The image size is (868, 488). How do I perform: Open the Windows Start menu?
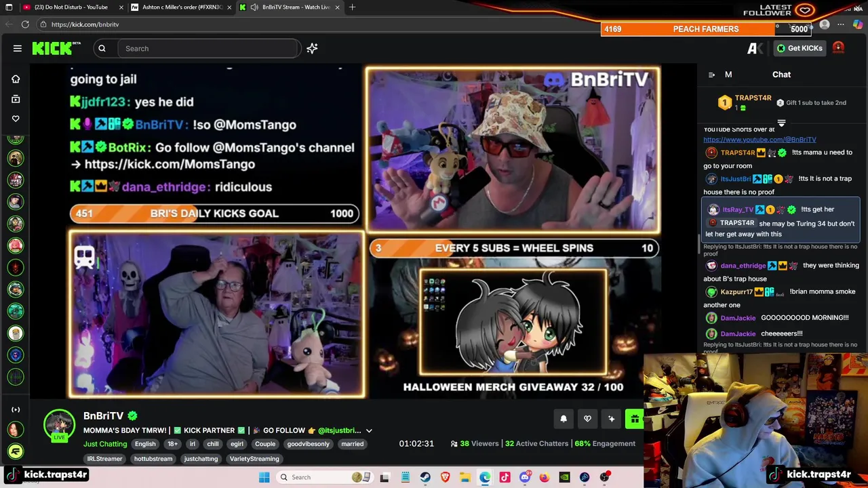(264, 477)
